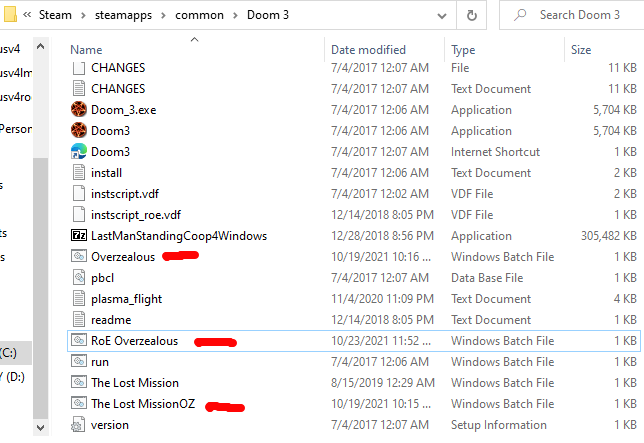Click the date 12/28/2018 8:56 PM

point(382,236)
